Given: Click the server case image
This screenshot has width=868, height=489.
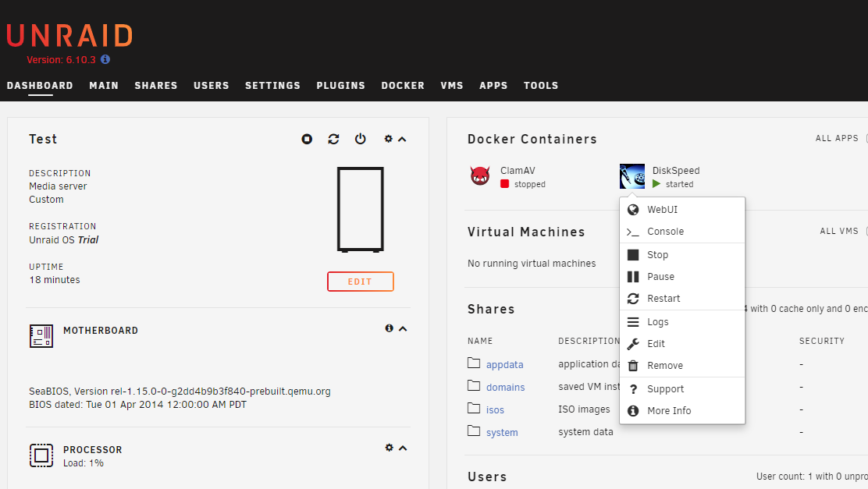Looking at the screenshot, I should point(361,210).
